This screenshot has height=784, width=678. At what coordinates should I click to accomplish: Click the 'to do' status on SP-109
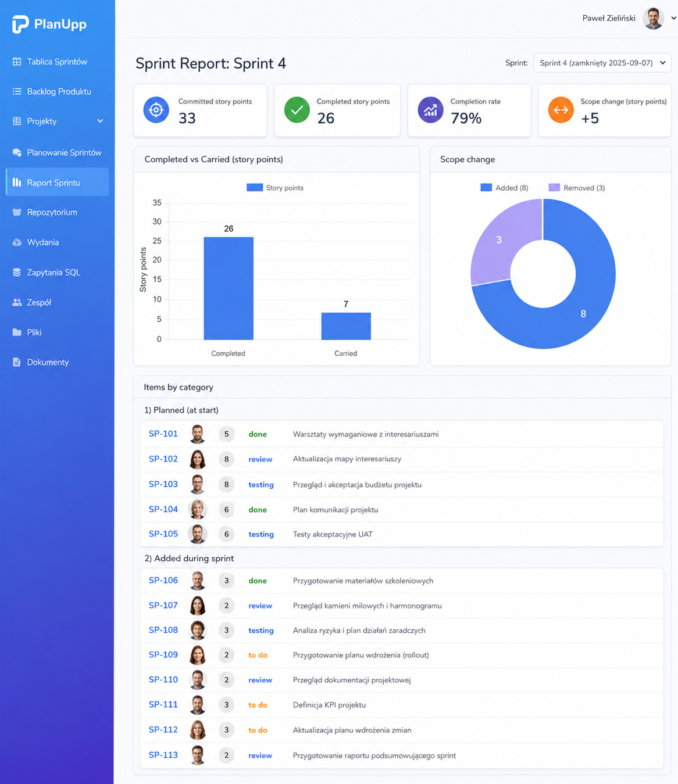pos(258,655)
